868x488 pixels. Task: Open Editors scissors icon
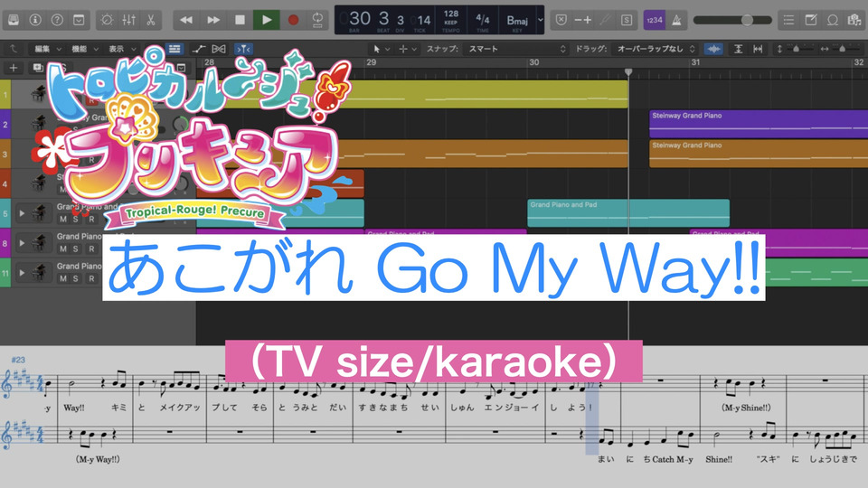click(x=151, y=20)
